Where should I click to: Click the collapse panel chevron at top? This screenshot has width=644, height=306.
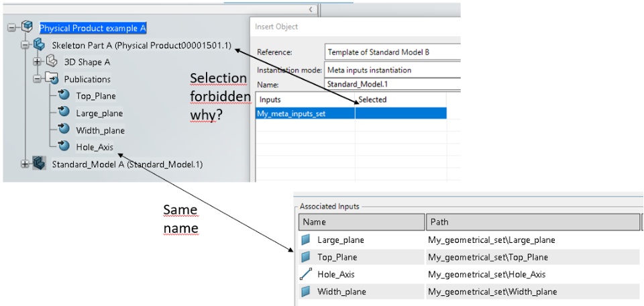coord(311,9)
